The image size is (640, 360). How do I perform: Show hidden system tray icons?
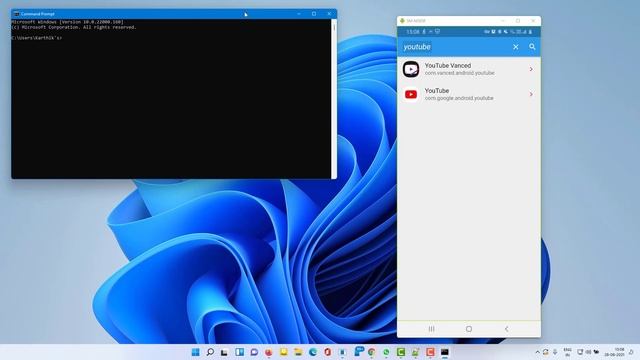click(x=537, y=352)
